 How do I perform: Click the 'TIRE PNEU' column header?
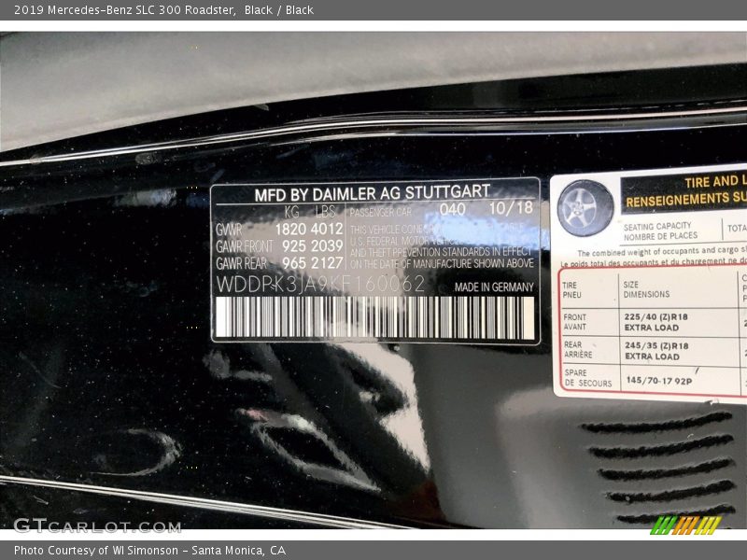click(571, 290)
